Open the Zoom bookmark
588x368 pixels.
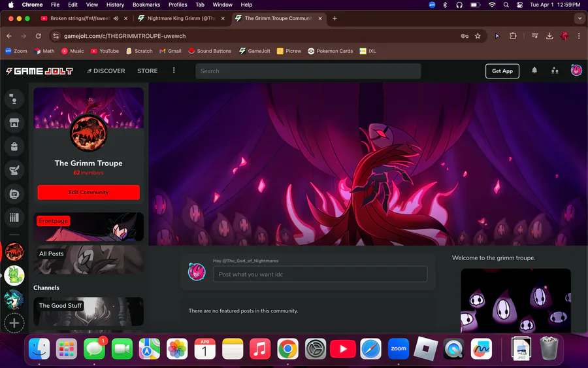pos(16,51)
